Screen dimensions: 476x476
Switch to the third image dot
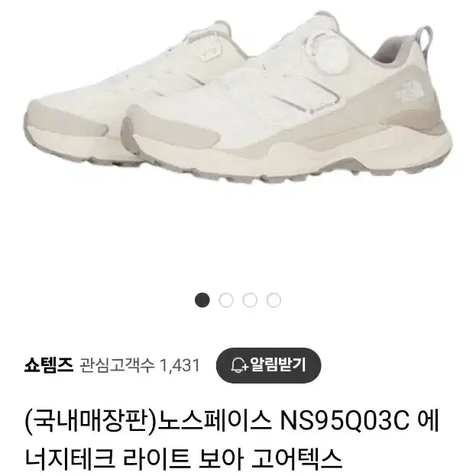250,300
